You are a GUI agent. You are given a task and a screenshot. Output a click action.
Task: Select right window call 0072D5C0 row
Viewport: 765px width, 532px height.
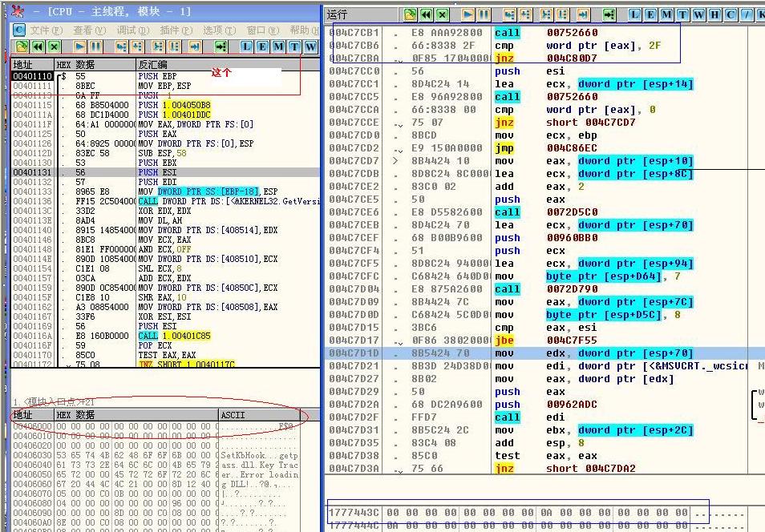[545, 212]
